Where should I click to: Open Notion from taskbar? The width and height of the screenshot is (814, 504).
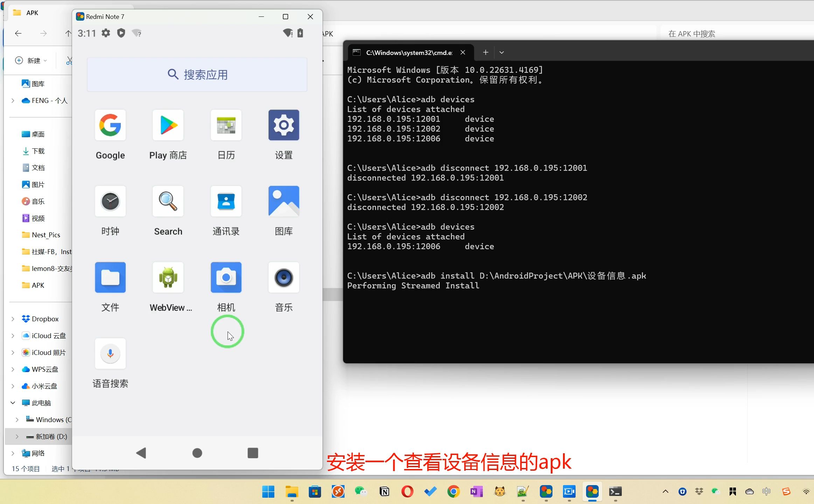(x=384, y=492)
